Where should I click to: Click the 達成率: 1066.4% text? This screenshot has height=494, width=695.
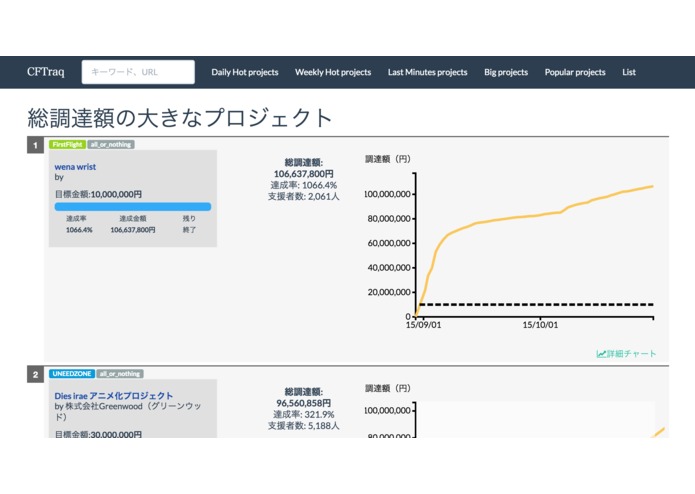pyautogui.click(x=304, y=185)
